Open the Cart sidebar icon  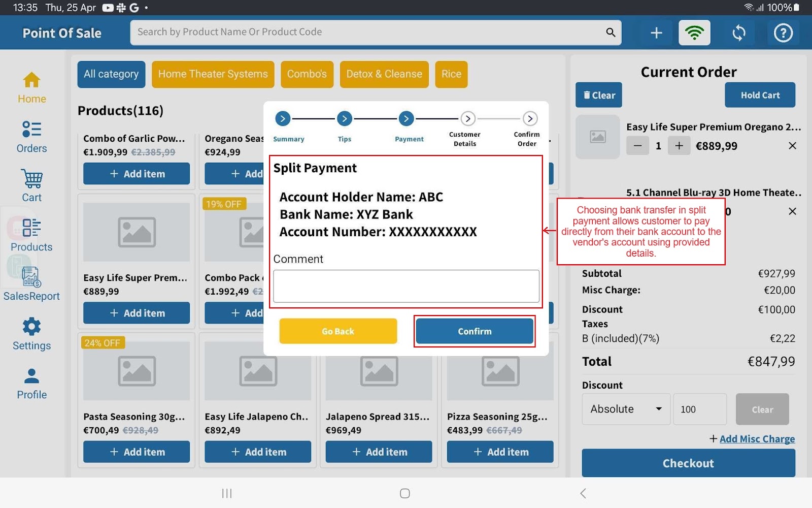pos(31,186)
